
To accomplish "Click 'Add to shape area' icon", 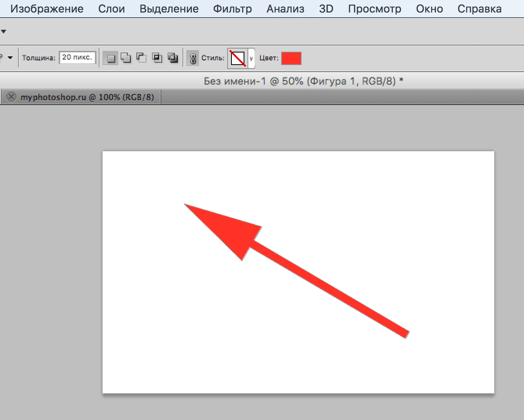I will tap(126, 58).
